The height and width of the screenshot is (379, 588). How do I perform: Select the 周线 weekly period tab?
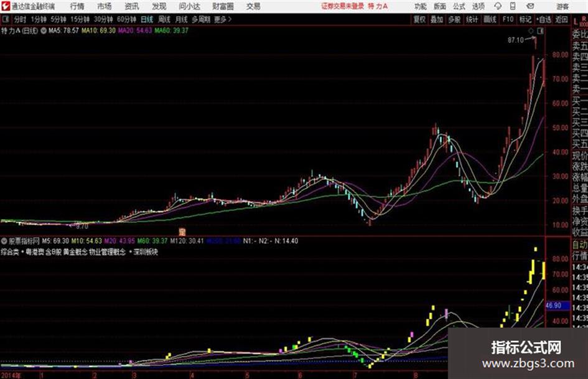click(164, 19)
